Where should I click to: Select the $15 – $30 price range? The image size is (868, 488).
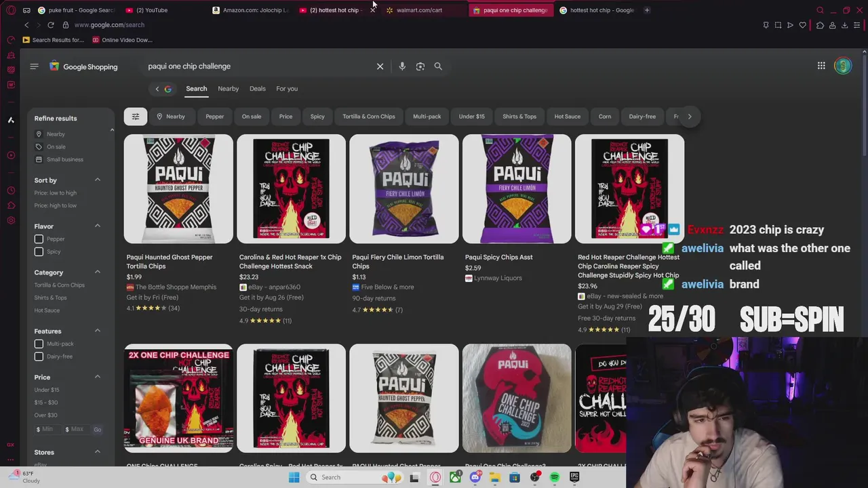point(46,403)
